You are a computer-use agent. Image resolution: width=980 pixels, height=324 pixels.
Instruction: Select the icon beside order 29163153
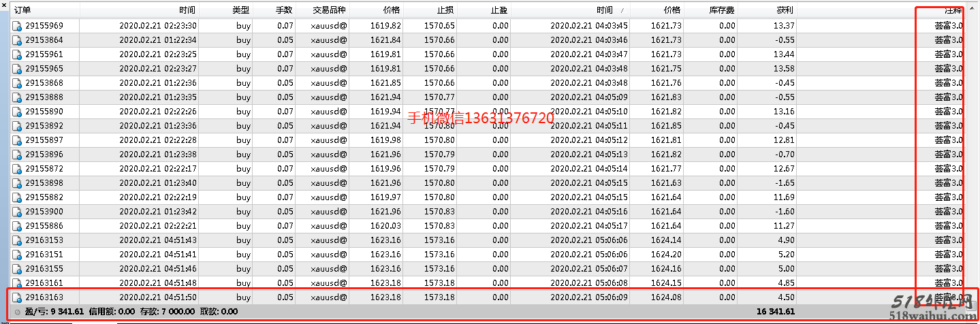pos(17,240)
